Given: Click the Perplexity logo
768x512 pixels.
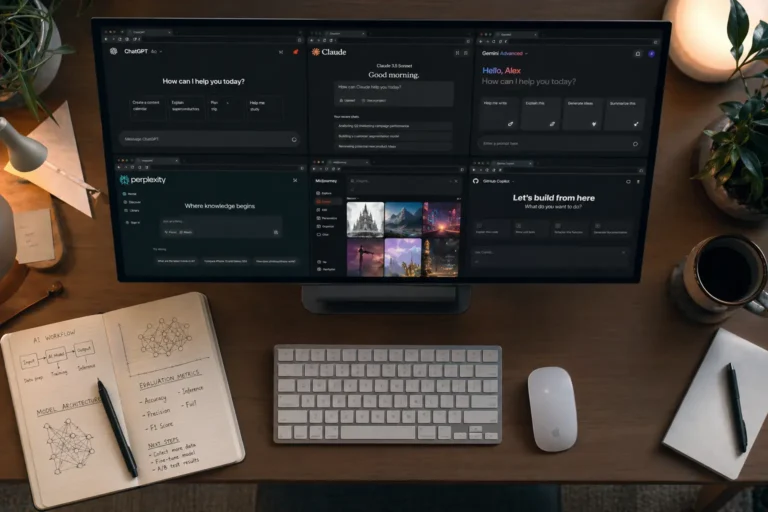Looking at the screenshot, I should 143,180.
